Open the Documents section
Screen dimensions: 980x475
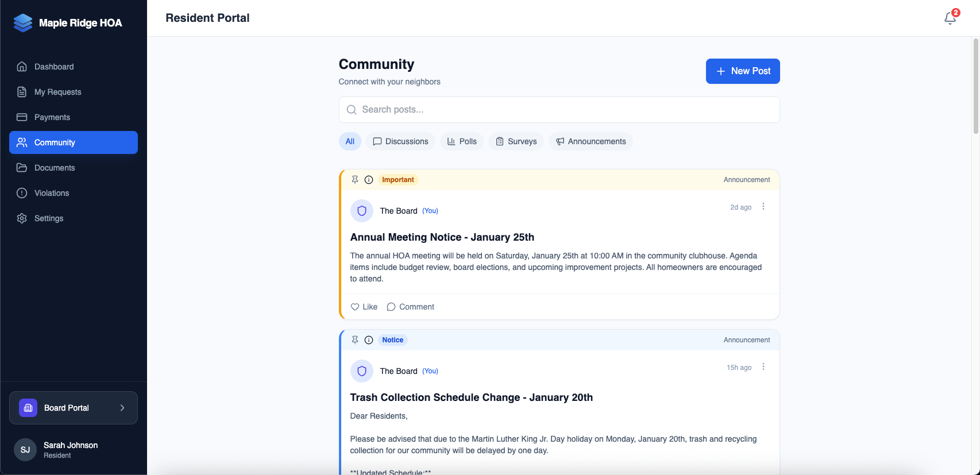point(74,168)
